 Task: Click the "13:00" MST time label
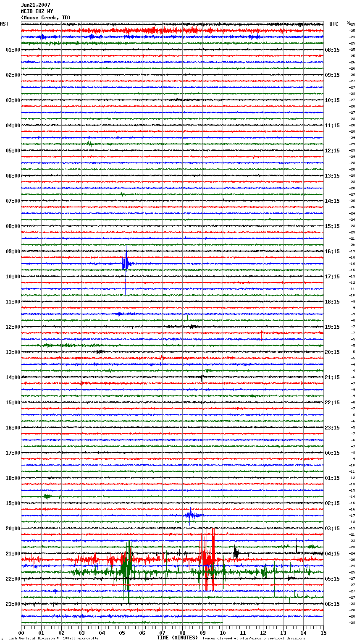[x=13, y=352]
